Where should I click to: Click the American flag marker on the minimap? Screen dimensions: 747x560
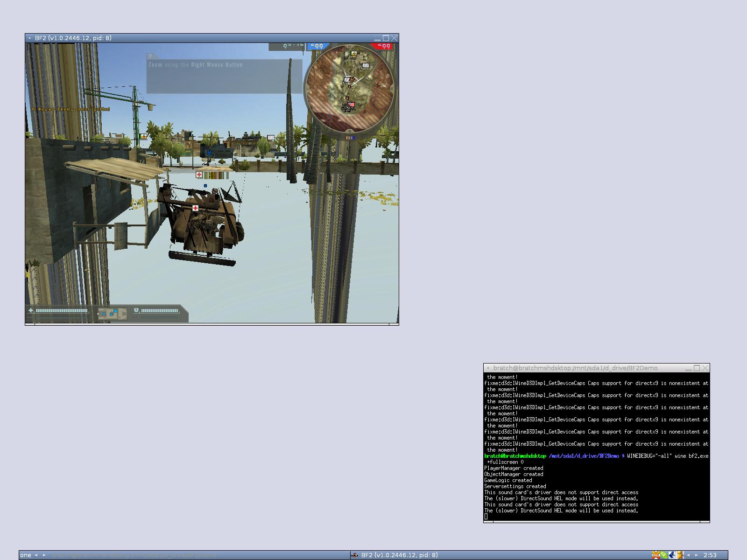tap(351, 105)
